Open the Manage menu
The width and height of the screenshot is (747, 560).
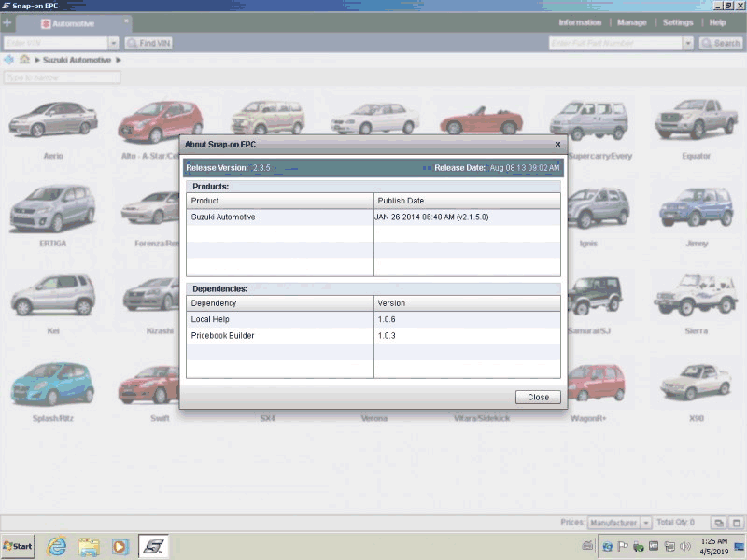632,22
